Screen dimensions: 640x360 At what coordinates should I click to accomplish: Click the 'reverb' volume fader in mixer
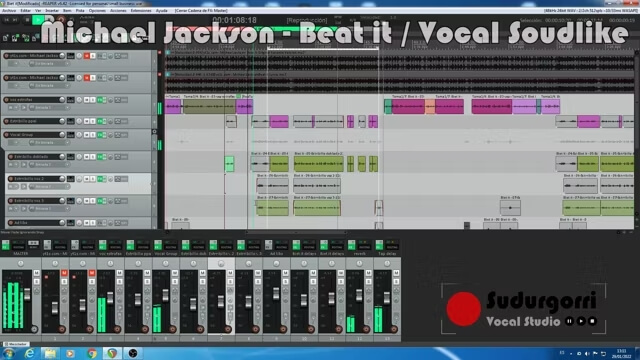pos(359,295)
